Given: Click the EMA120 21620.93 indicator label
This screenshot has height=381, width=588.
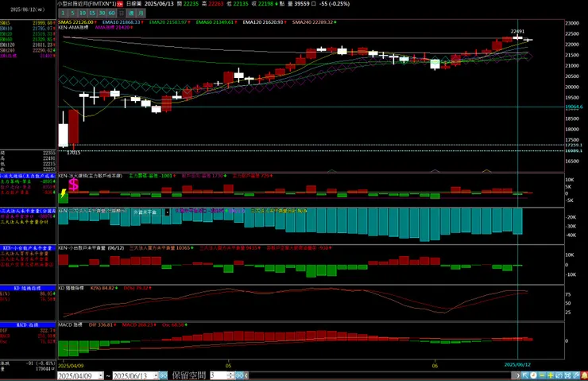Looking at the screenshot, I should [x=265, y=22].
